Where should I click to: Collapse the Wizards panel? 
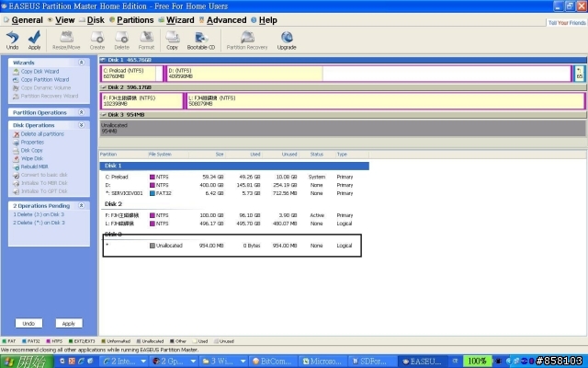(x=81, y=63)
